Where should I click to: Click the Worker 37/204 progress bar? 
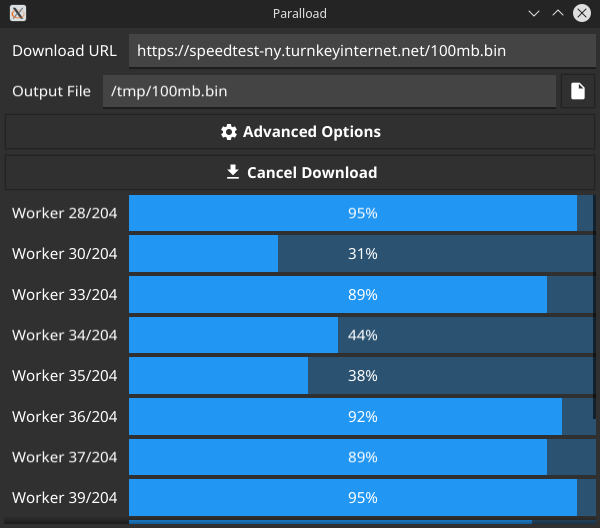click(x=362, y=457)
